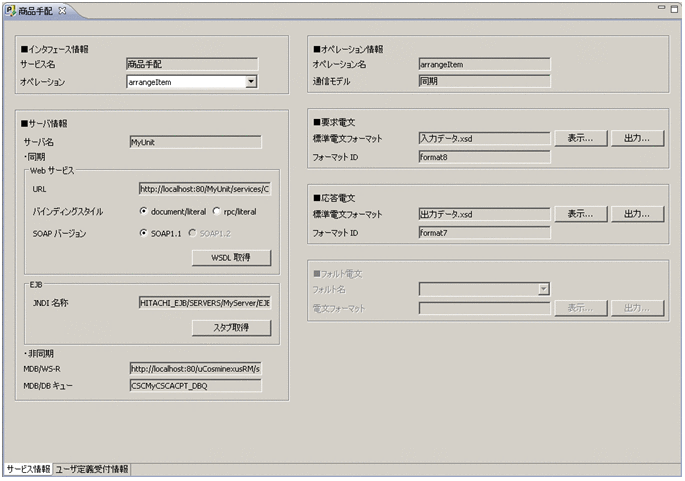Click the ■オペレーション情報 heading
This screenshot has height=481, width=685.
[348, 49]
